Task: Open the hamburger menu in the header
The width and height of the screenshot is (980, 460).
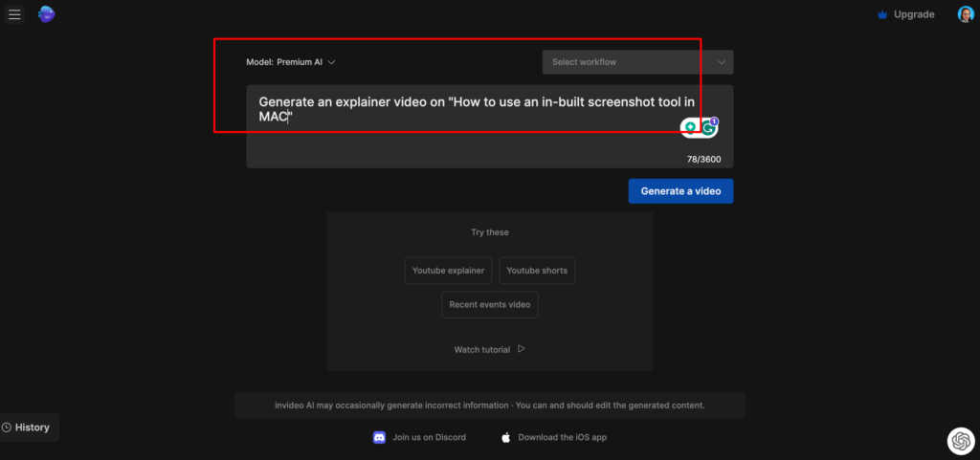Action: 14,14
